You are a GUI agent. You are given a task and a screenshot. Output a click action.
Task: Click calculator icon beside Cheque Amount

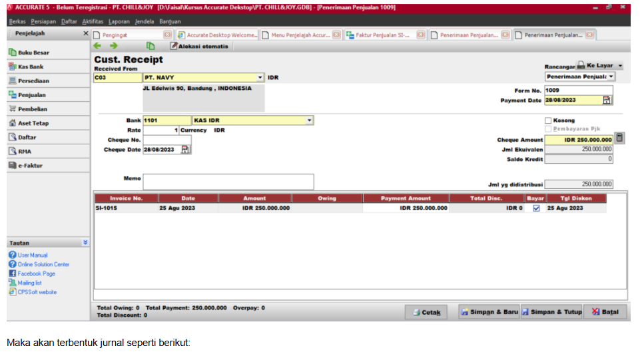619,138
